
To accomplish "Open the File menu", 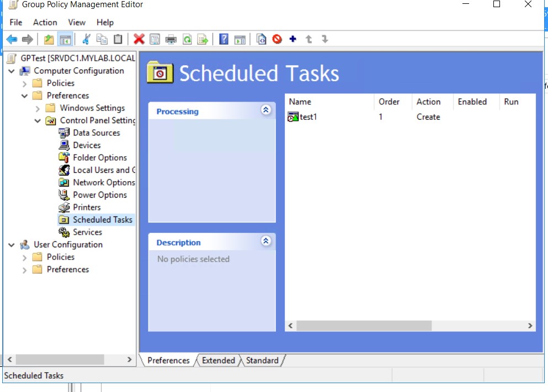I will pyautogui.click(x=15, y=23).
